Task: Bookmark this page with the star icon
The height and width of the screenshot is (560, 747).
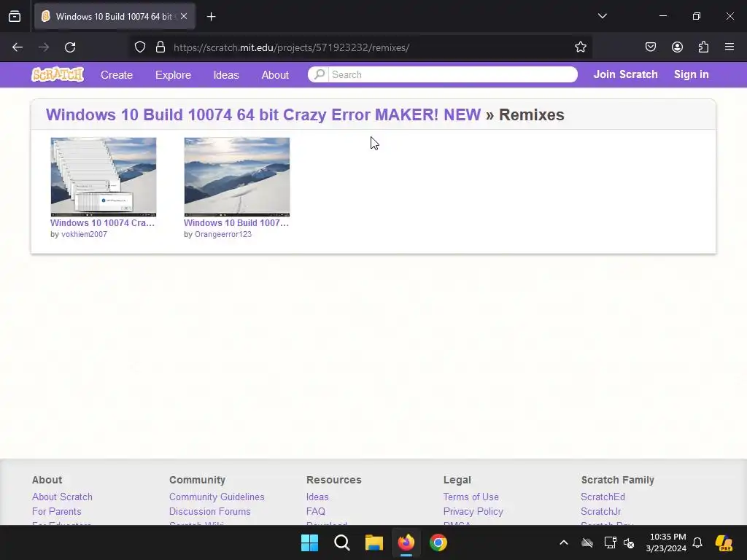Action: (580, 47)
